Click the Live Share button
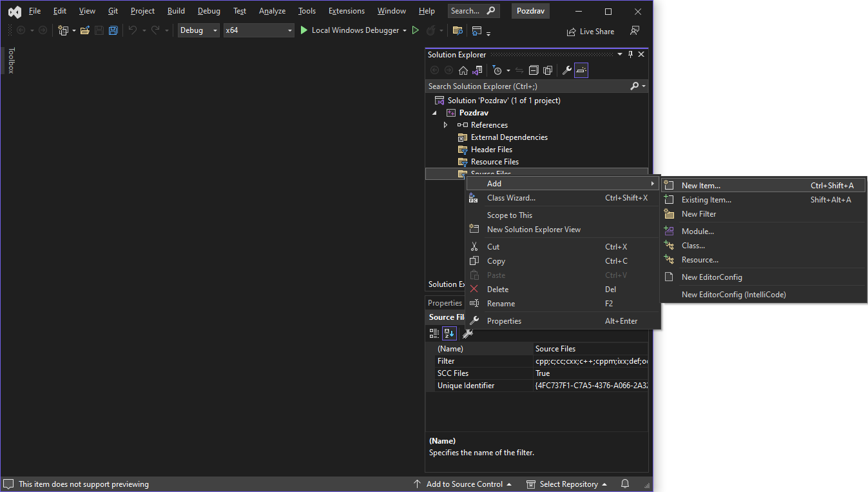The width and height of the screenshot is (868, 492). [x=590, y=31]
